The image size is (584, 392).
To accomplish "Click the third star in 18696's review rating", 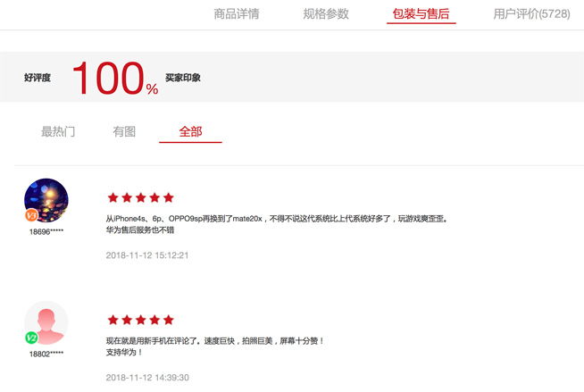I will [x=140, y=197].
